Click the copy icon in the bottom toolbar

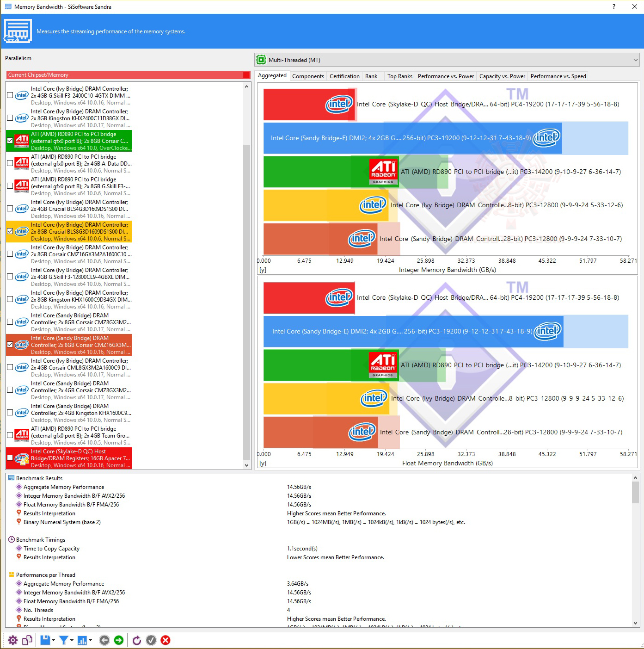[27, 640]
